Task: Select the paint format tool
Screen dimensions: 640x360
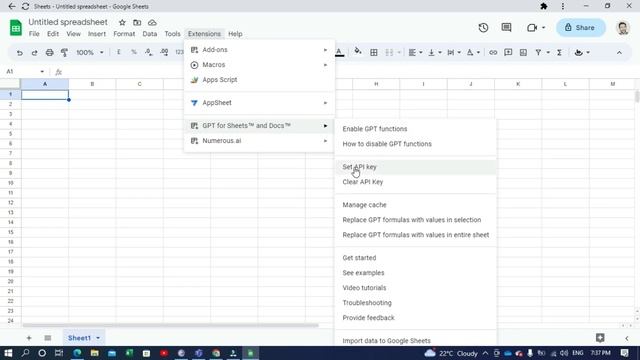Action: [x=64, y=53]
